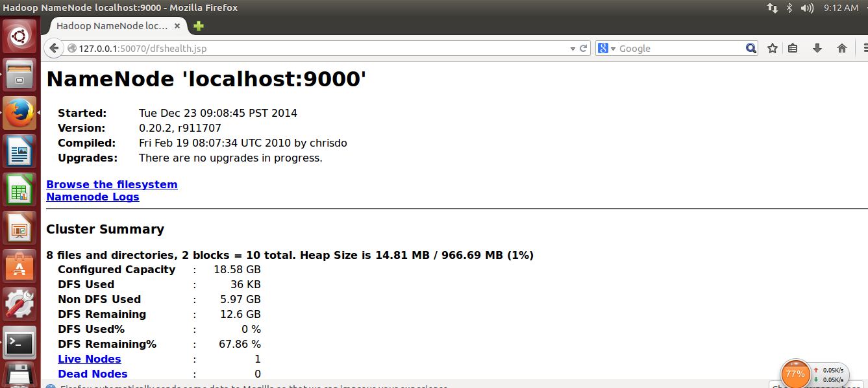Click the 'Upgrades:' label
The width and height of the screenshot is (868, 388).
click(88, 158)
